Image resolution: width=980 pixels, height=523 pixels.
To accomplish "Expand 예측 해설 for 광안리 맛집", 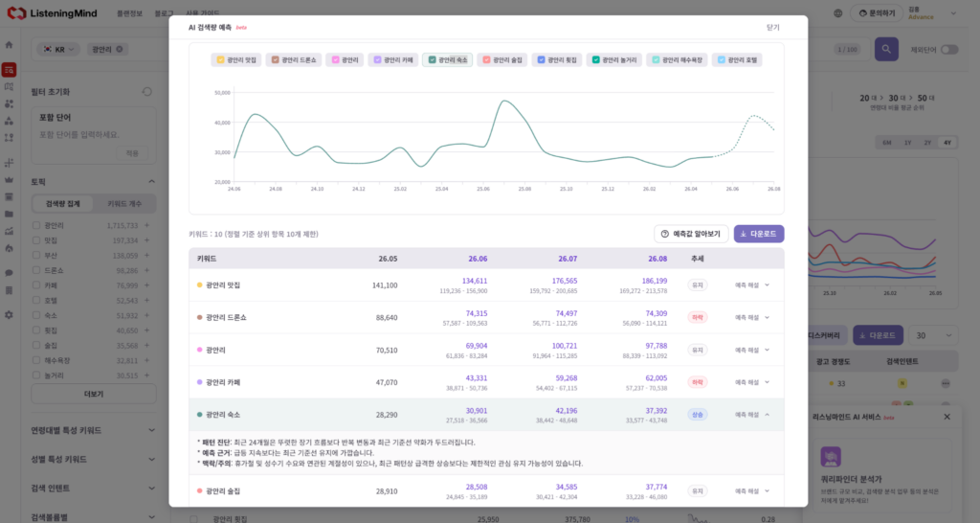I will click(x=752, y=285).
